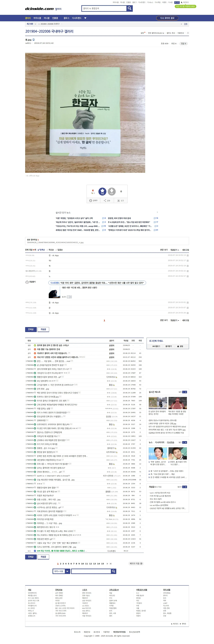Share the post with the 공유 icon

point(107,200)
